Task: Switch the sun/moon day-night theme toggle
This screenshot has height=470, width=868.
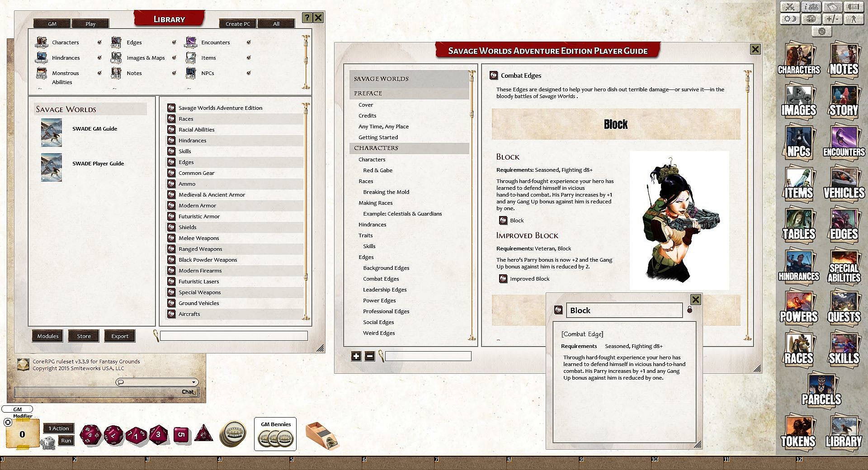Action: click(790, 19)
